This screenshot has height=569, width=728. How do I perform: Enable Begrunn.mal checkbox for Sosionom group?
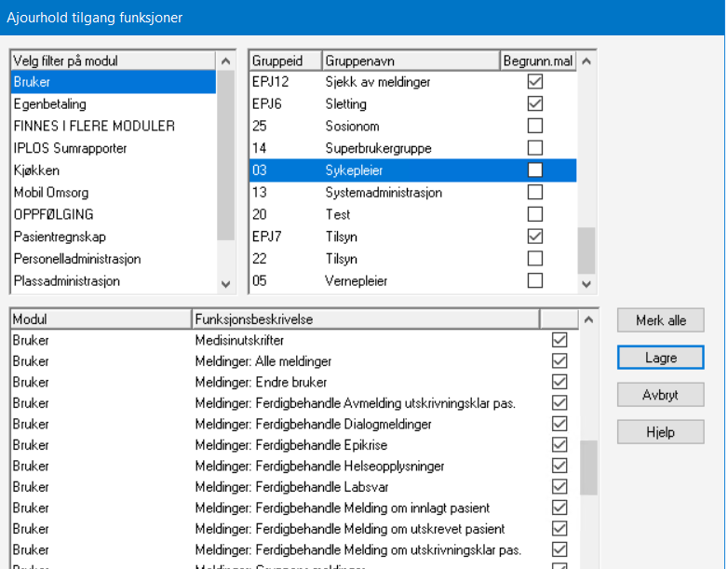coord(535,126)
